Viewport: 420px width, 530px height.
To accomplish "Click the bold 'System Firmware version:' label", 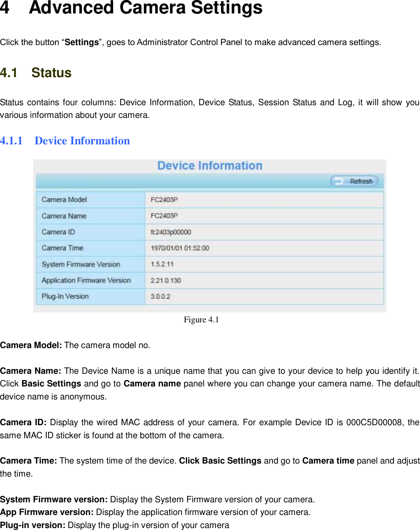I will pos(54,500).
